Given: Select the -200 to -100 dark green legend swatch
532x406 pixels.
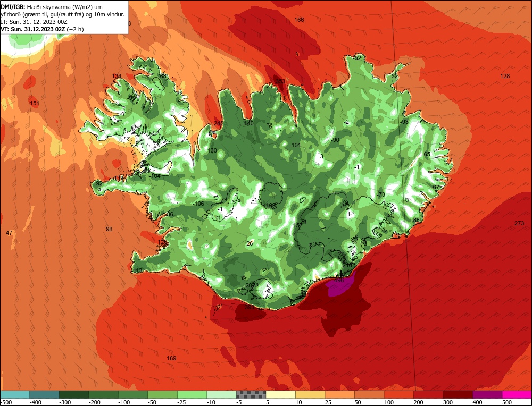Looking at the screenshot, I should click(x=103, y=394).
